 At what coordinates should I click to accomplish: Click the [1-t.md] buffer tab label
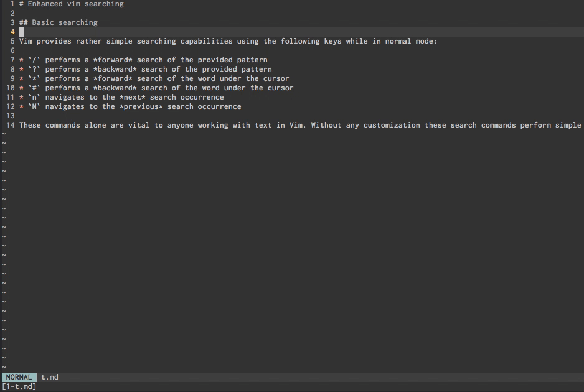(19, 386)
